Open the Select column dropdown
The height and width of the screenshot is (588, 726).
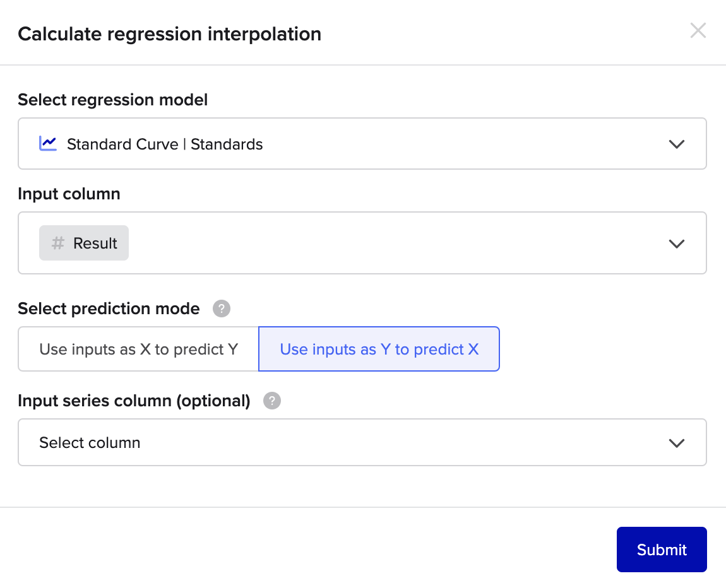click(x=362, y=443)
